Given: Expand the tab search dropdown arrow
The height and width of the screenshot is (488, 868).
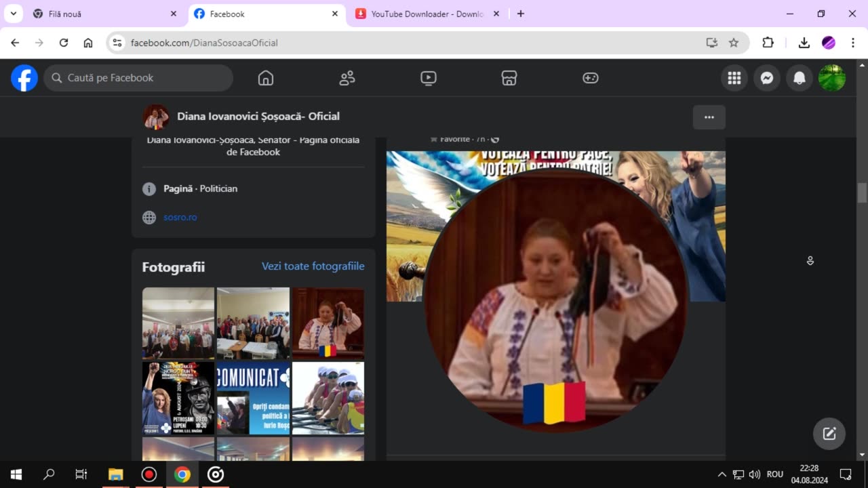Looking at the screenshot, I should click(x=12, y=14).
